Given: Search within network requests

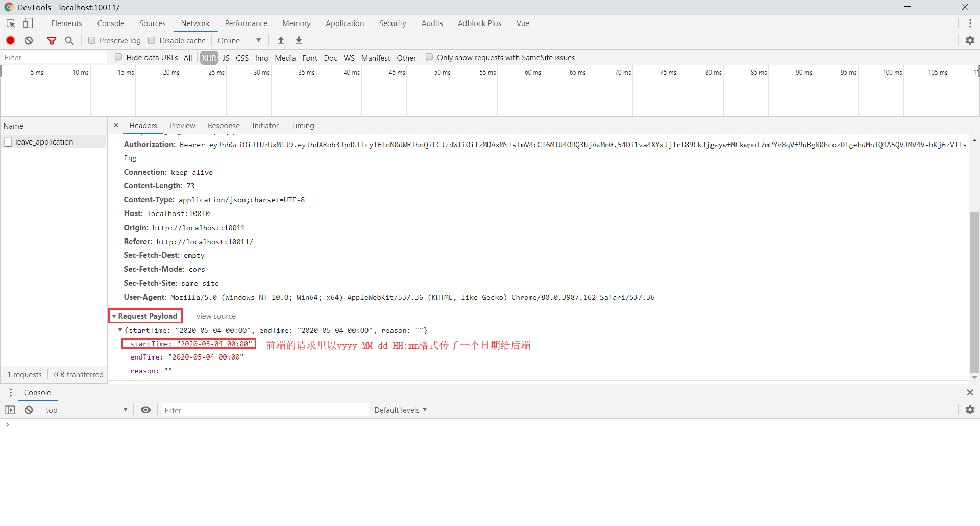Looking at the screenshot, I should (70, 40).
